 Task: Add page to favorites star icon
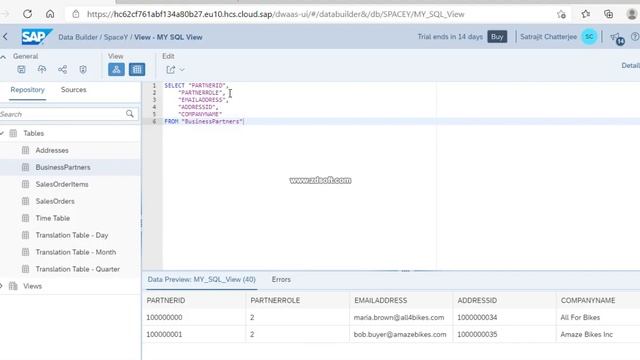pos(561,14)
